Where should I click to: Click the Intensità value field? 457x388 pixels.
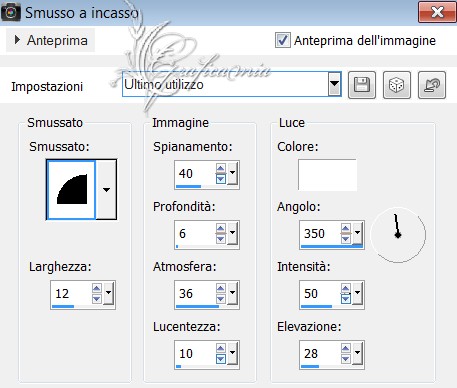(x=320, y=293)
